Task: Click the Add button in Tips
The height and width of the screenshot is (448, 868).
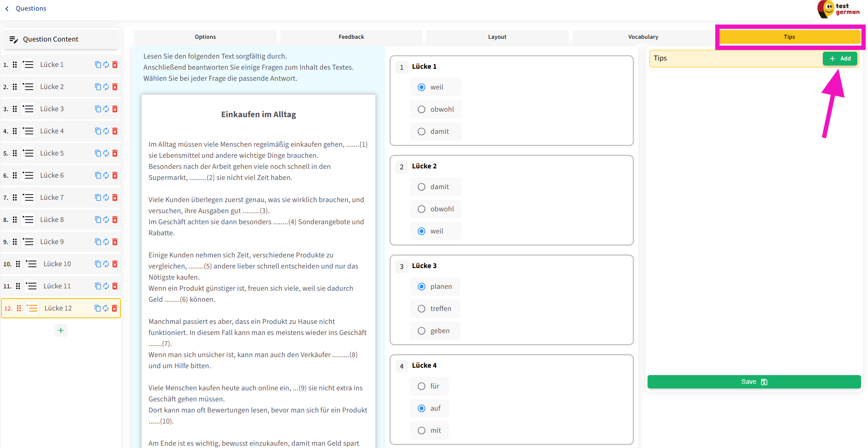Action: click(840, 59)
